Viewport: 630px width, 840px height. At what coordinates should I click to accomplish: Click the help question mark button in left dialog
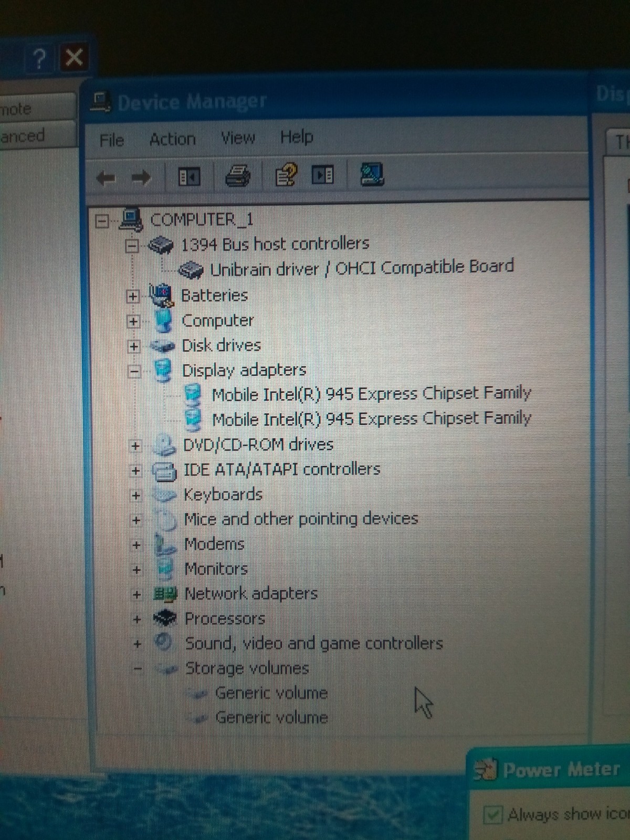click(39, 59)
